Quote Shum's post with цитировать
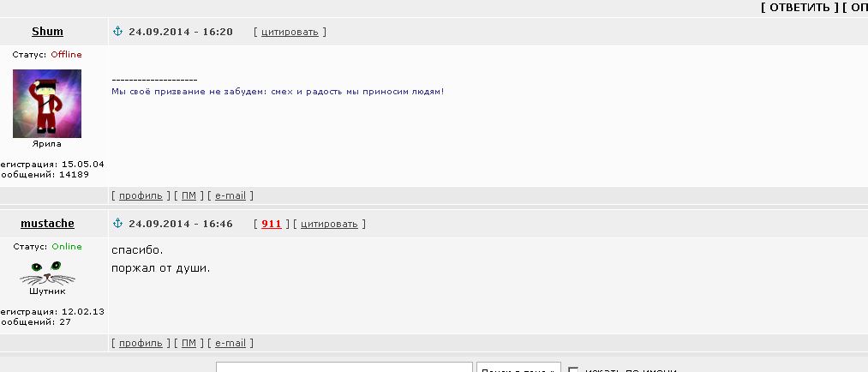The height and width of the screenshot is (372, 868). pos(290,32)
